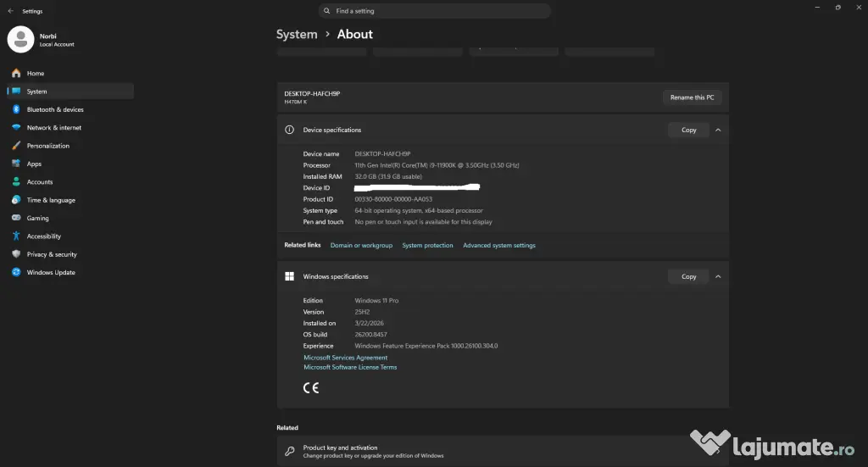Copy the Windows specifications

[x=688, y=276]
